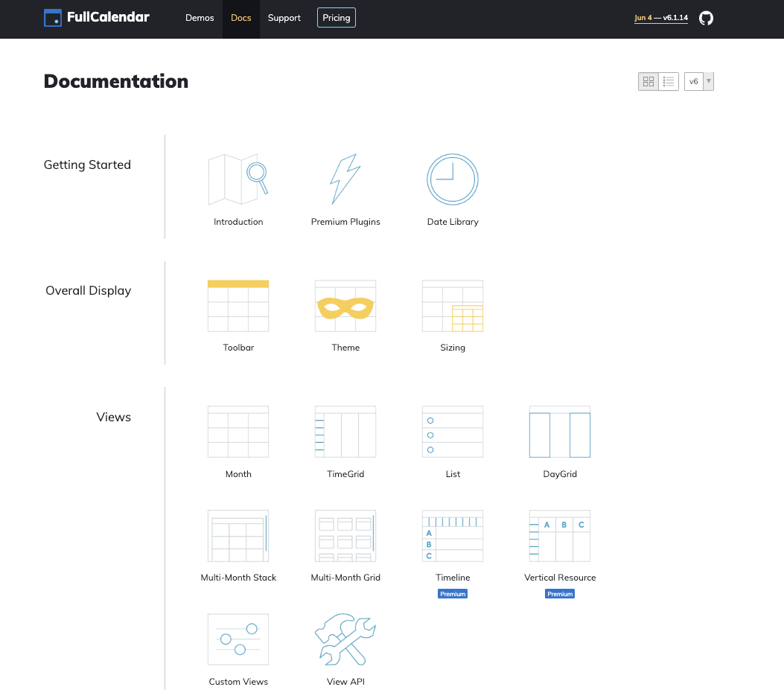
Task: Open the View API wrench icon
Action: tap(345, 639)
